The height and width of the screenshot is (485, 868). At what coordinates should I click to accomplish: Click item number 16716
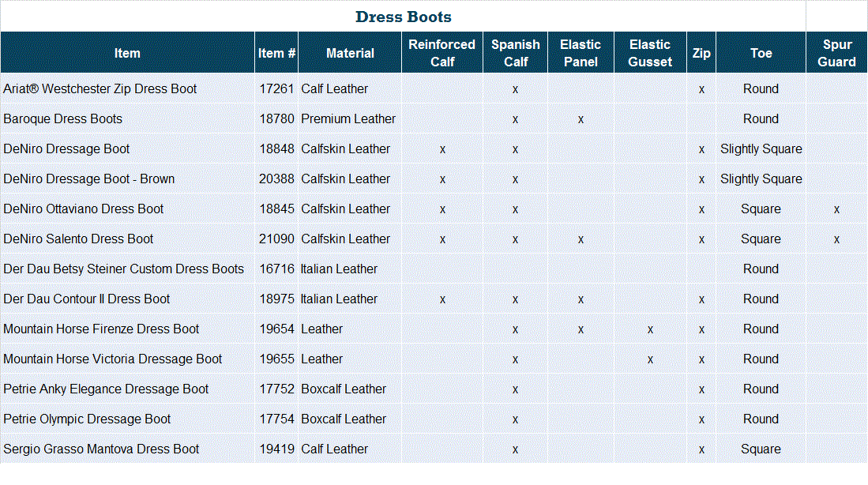click(x=276, y=269)
